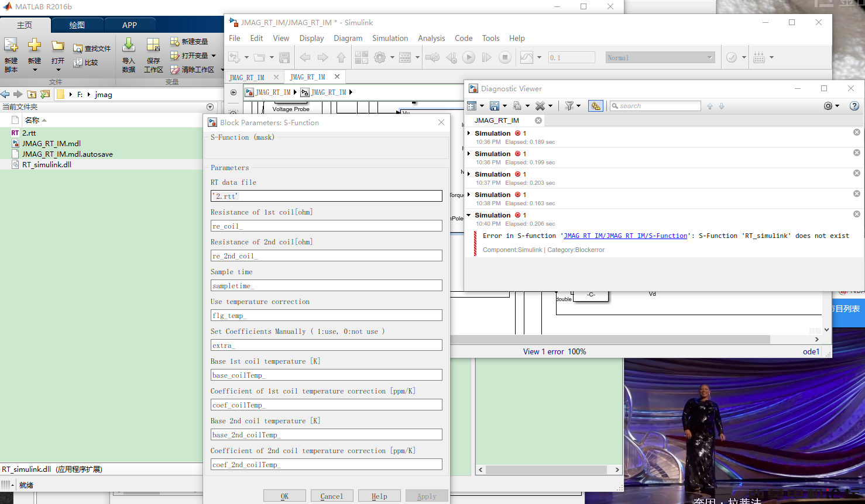Open the Current Folder panel actions menu

pos(210,107)
